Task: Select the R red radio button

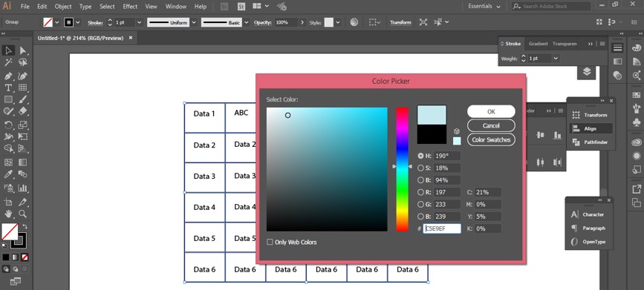Action: pyautogui.click(x=420, y=192)
